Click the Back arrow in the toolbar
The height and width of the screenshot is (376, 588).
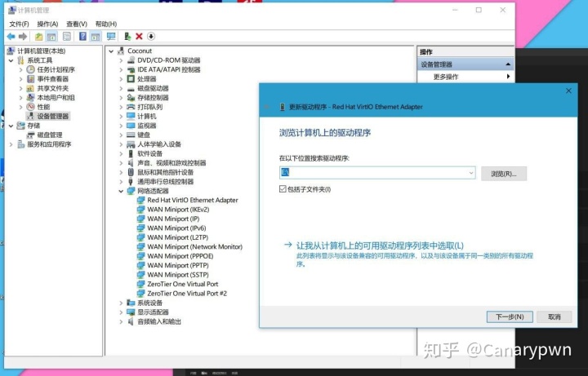11,37
